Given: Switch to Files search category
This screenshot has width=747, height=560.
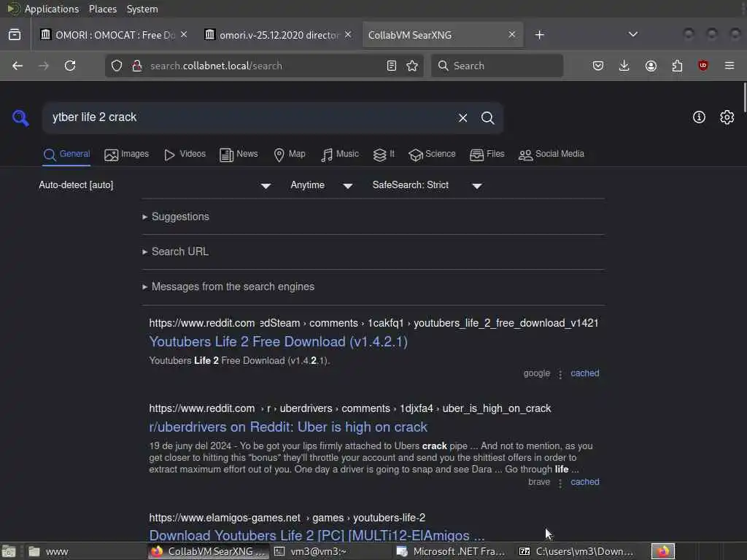Looking at the screenshot, I should point(487,155).
